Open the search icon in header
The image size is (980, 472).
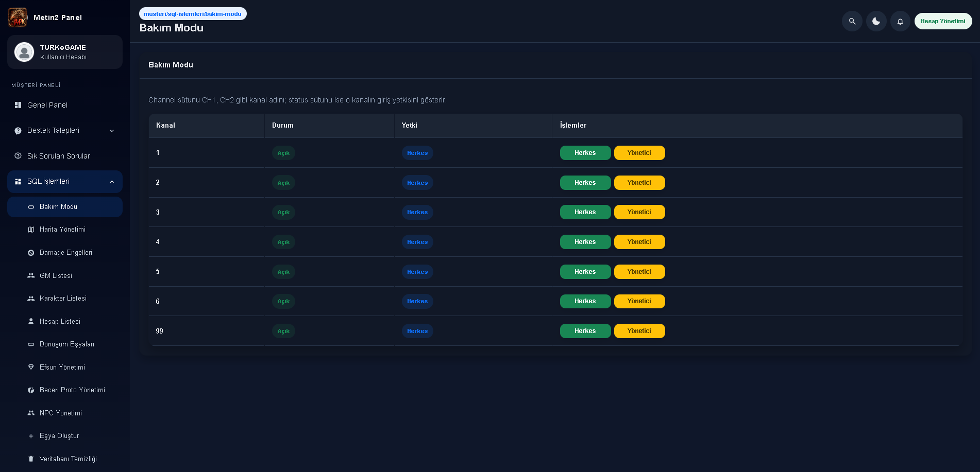tap(852, 21)
